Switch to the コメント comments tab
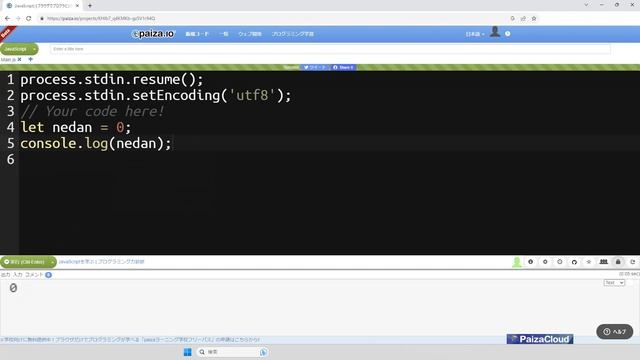Screen dimensions: 640x360 coord(34,275)
